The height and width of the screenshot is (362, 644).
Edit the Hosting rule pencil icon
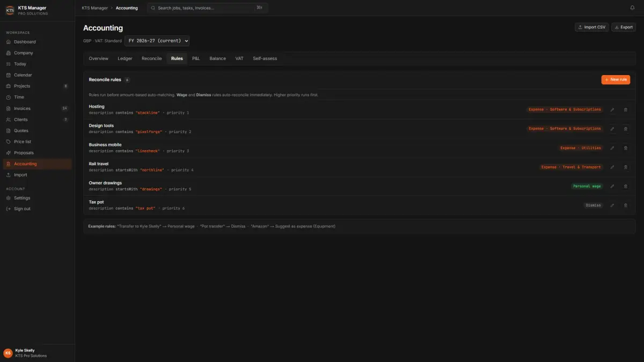612,109
